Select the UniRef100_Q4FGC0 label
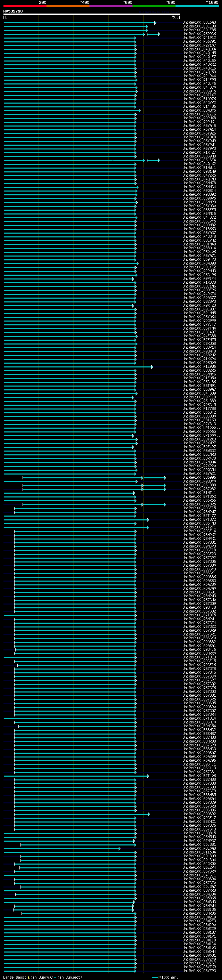 click(199, 88)
